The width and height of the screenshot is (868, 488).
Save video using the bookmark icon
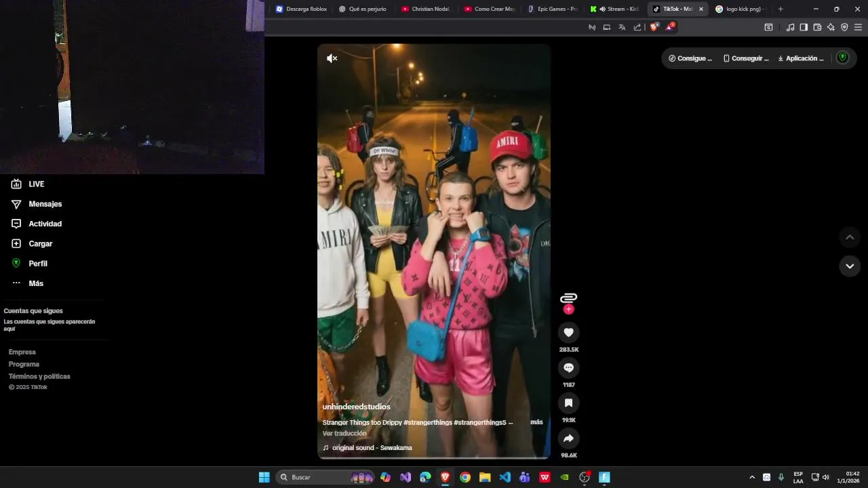click(x=568, y=403)
